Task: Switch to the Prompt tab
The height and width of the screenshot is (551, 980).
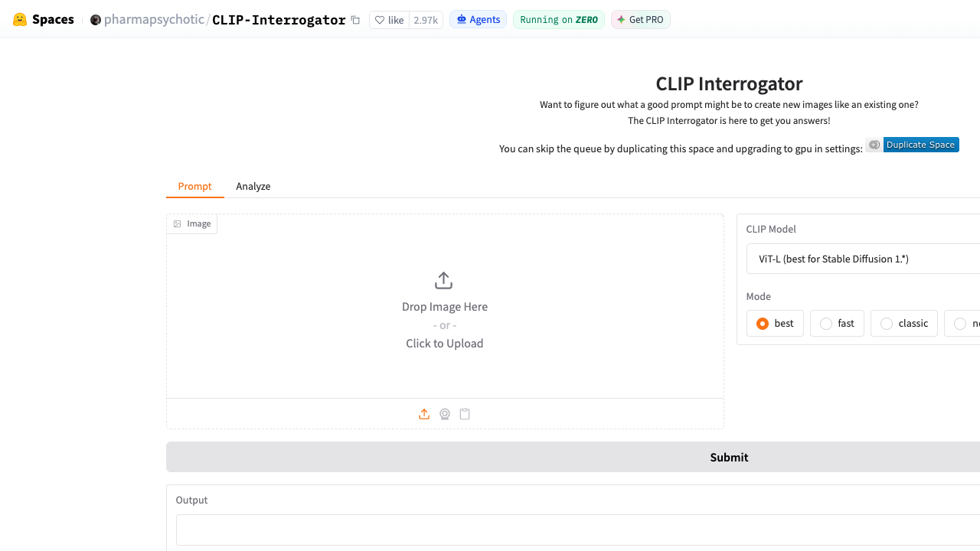Action: tap(194, 186)
